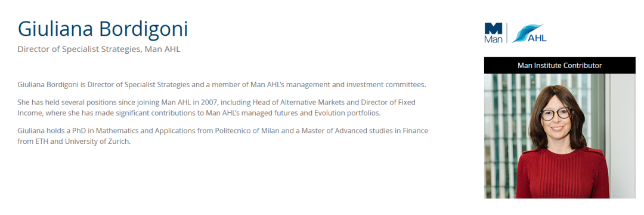Image resolution: width=644 pixels, height=215 pixels.
Task: Click the "AHL" letters in the logo
Action: pos(537,38)
